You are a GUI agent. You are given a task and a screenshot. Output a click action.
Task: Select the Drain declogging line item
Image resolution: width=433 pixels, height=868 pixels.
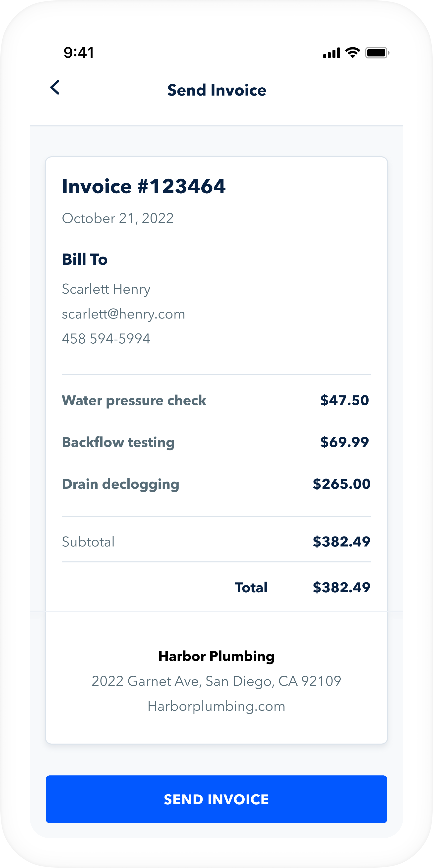[x=121, y=484]
